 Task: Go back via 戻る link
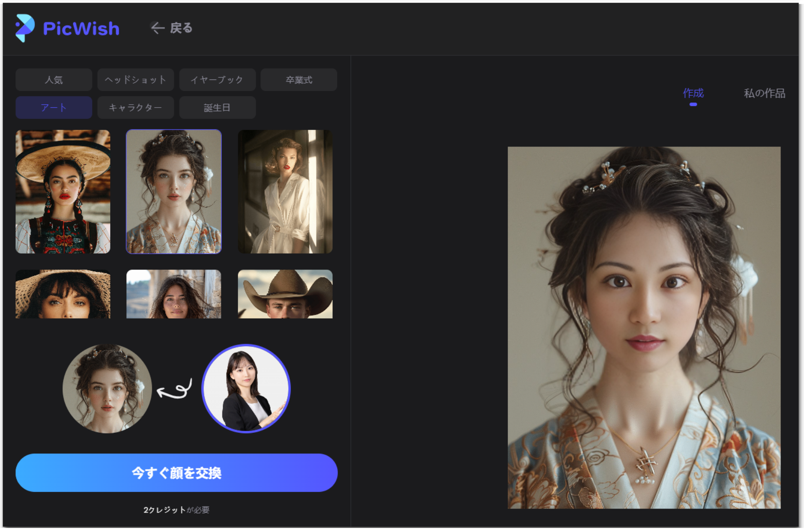181,28
